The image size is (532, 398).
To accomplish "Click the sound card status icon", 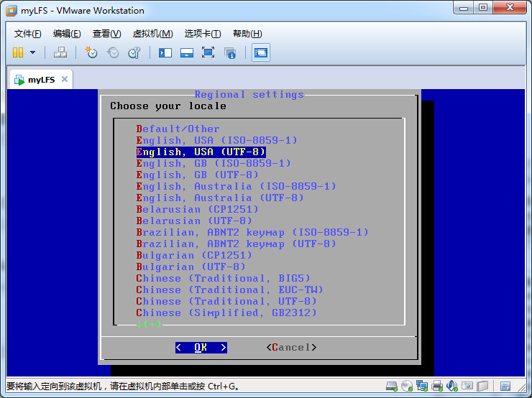I will tap(452, 386).
